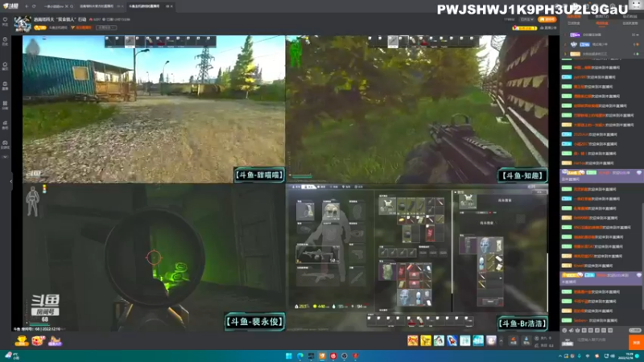Send the chat message with orange button
Viewport: 644px width, 362px height.
[636, 343]
